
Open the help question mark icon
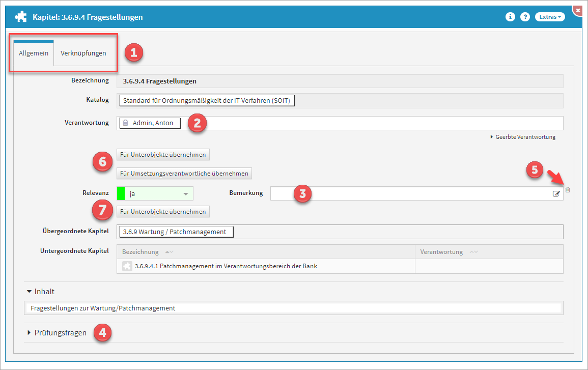pyautogui.click(x=525, y=17)
